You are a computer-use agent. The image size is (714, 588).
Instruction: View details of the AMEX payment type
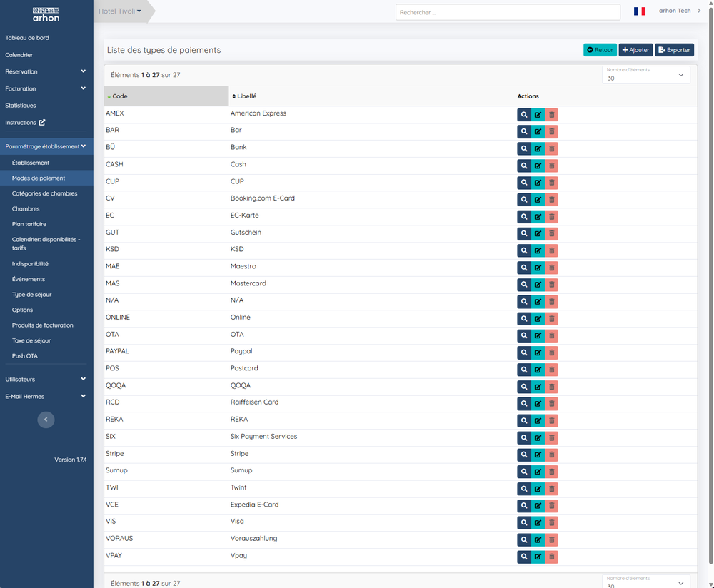click(524, 115)
